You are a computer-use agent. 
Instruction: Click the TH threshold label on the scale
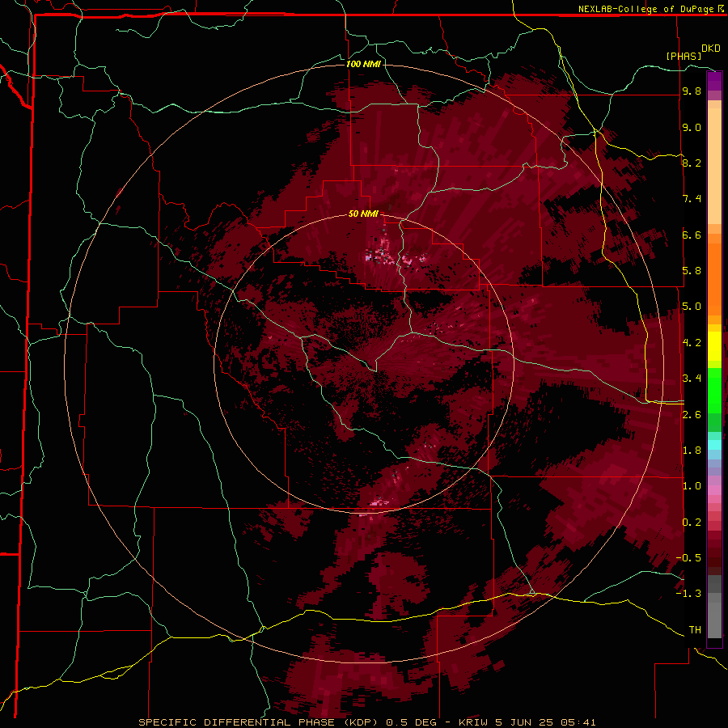[x=695, y=630]
